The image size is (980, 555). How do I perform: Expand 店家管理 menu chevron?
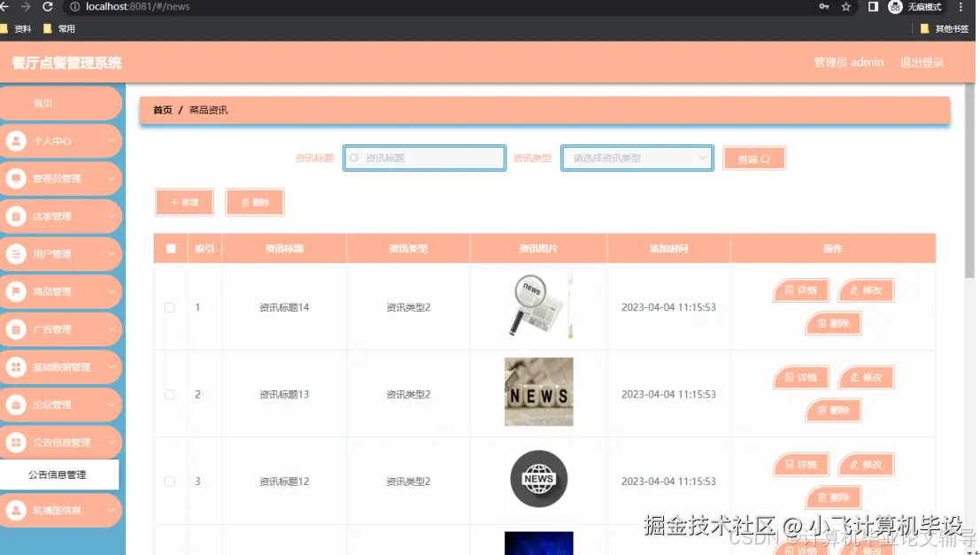click(x=111, y=216)
